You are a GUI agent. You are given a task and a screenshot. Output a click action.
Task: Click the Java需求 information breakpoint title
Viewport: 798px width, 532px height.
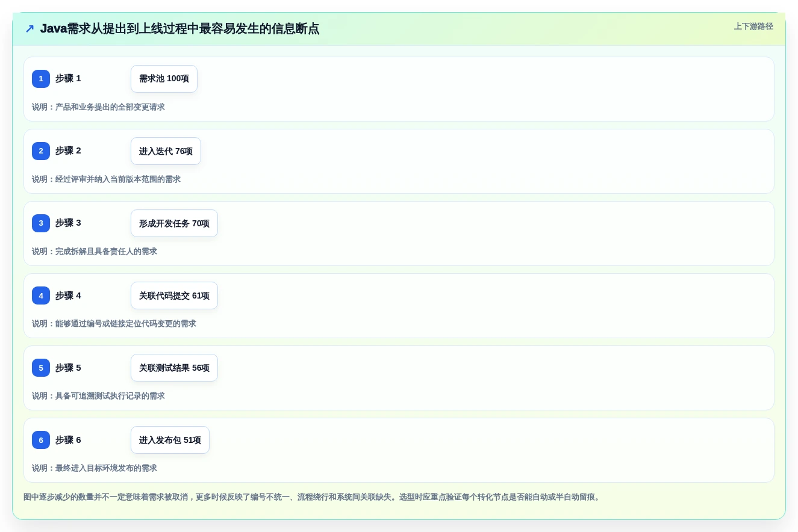(179, 28)
